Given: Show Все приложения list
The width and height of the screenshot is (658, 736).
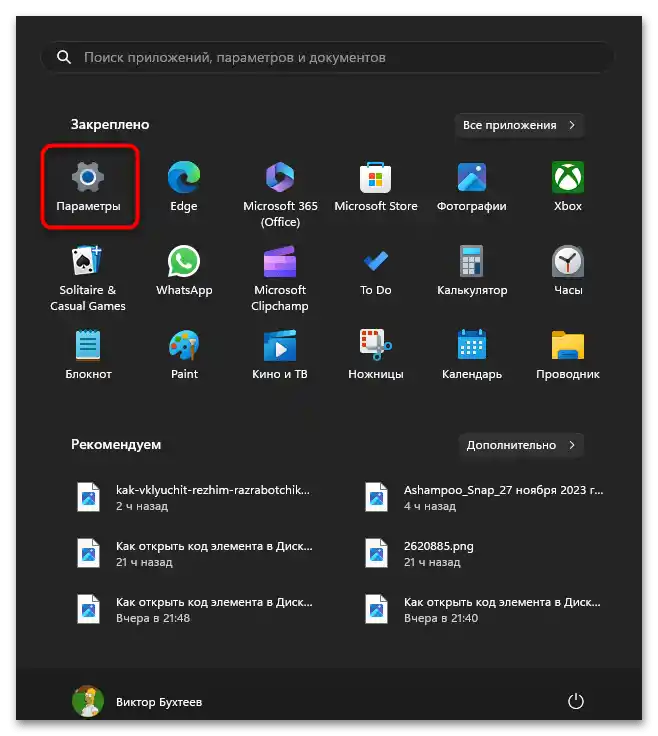Looking at the screenshot, I should coord(519,125).
